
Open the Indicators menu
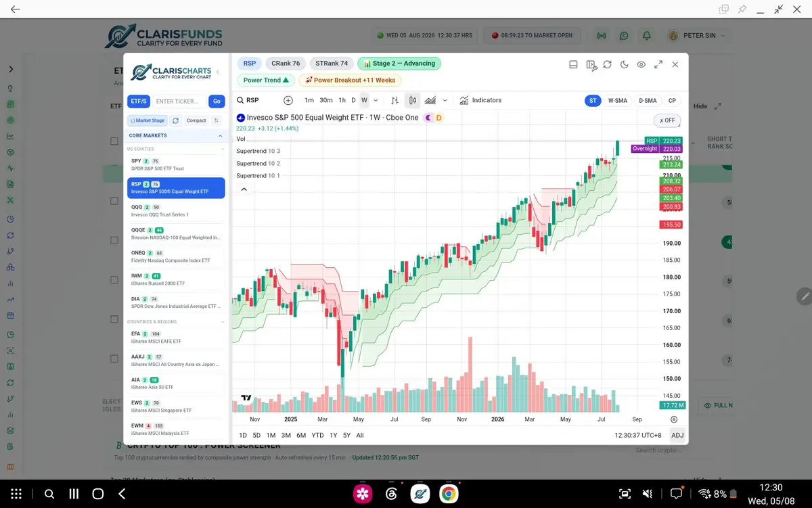pyautogui.click(x=480, y=100)
